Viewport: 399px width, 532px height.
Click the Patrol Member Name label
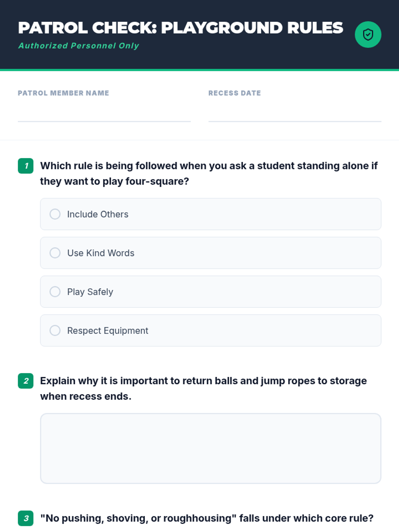click(x=64, y=93)
